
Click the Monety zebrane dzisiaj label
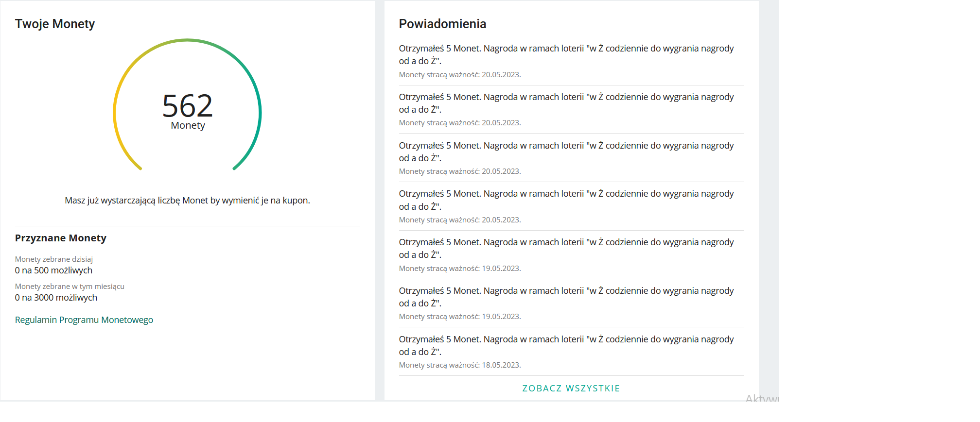point(54,259)
